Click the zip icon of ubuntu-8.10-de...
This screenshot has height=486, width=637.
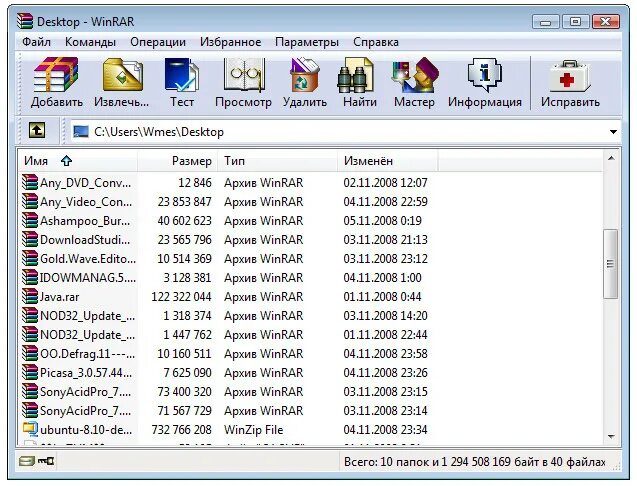[x=30, y=429]
